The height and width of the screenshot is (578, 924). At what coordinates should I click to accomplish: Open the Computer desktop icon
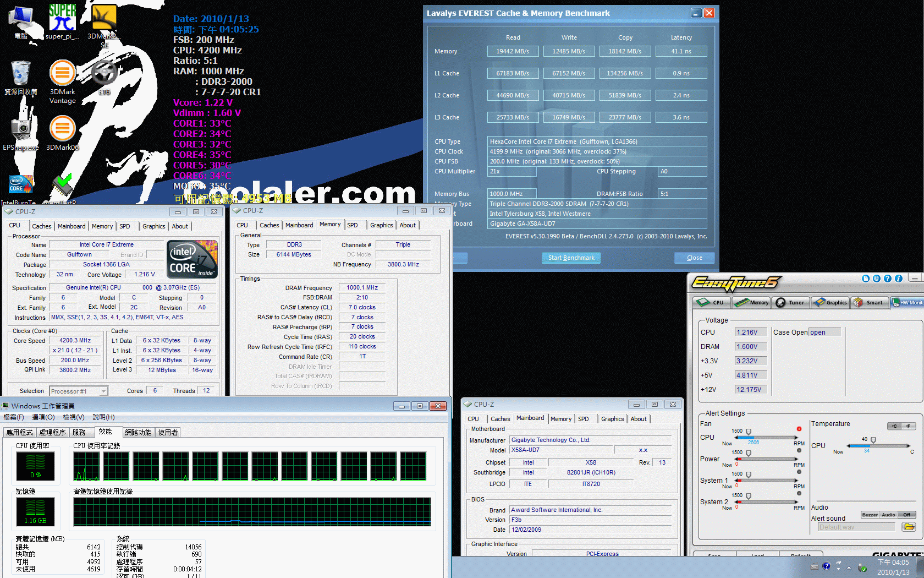21,22
